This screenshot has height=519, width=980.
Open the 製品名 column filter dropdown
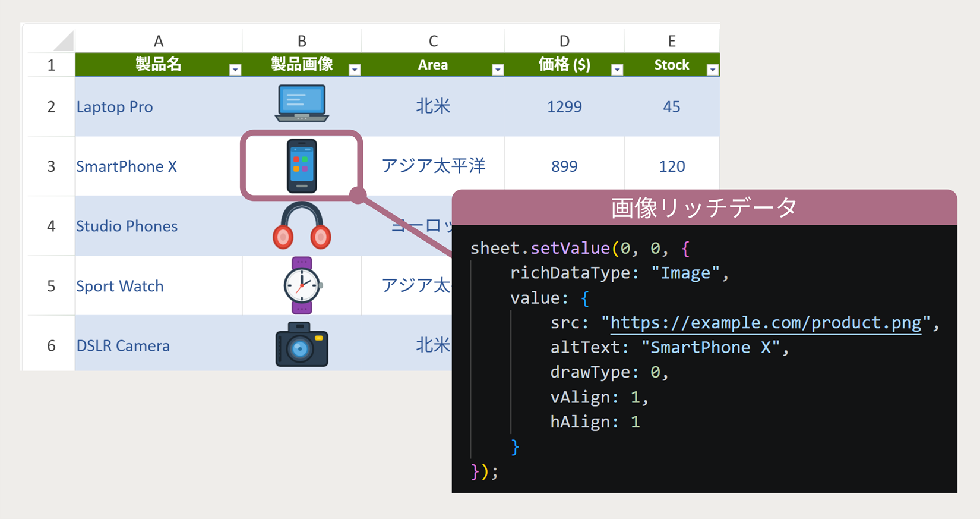coord(235,70)
